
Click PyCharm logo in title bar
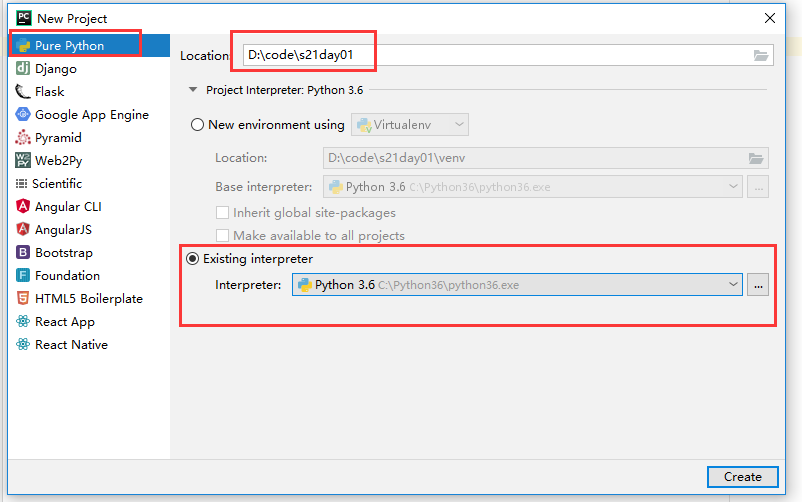tap(24, 18)
